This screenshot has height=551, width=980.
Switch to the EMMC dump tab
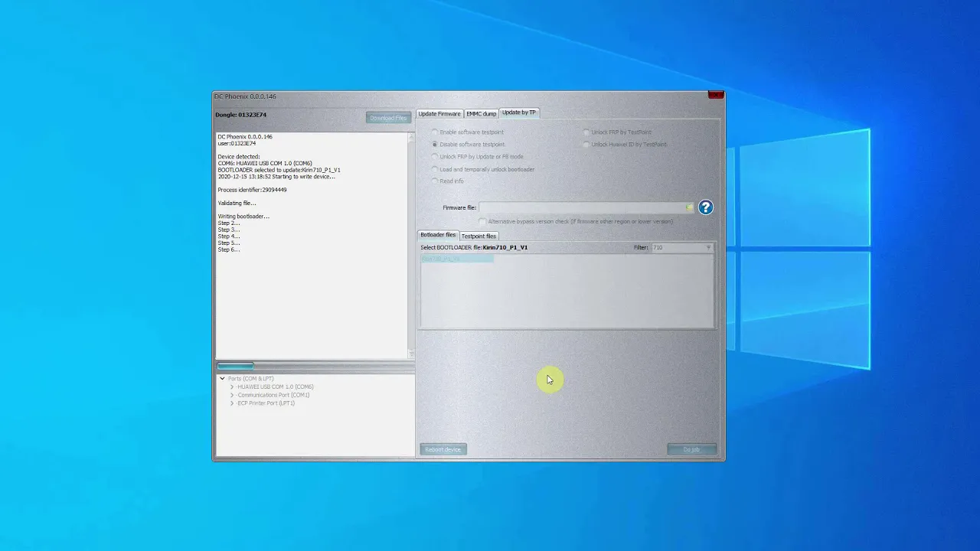coord(482,114)
